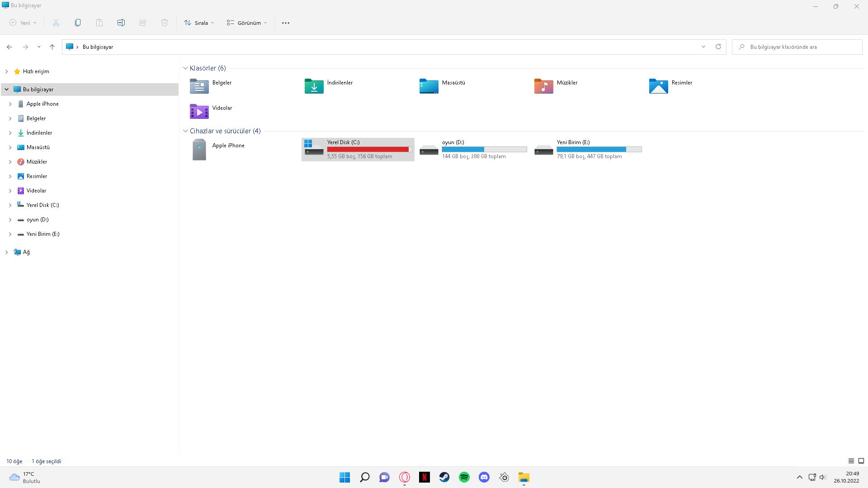Select oyun (D:) in the navigation tree

(x=38, y=220)
